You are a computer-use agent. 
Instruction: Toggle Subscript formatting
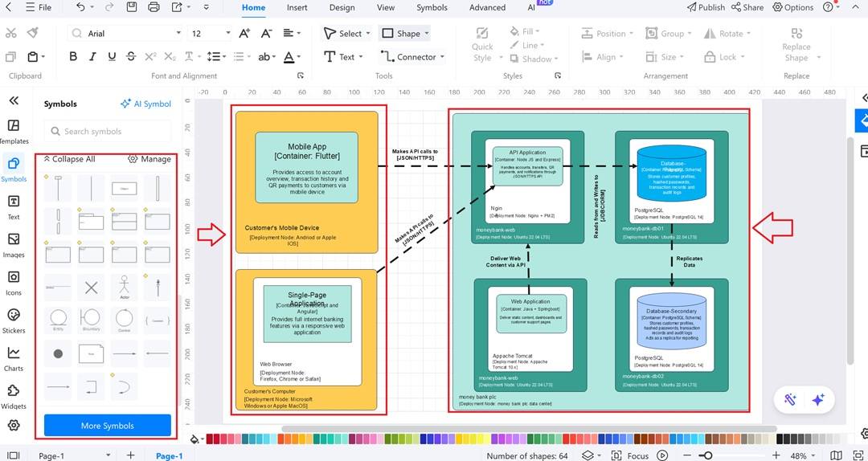(x=170, y=56)
